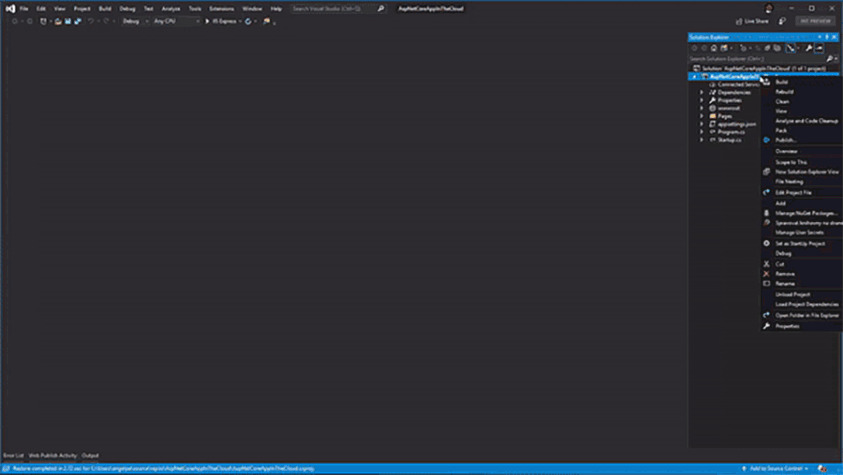Expand the Pages folder node

[x=702, y=116]
